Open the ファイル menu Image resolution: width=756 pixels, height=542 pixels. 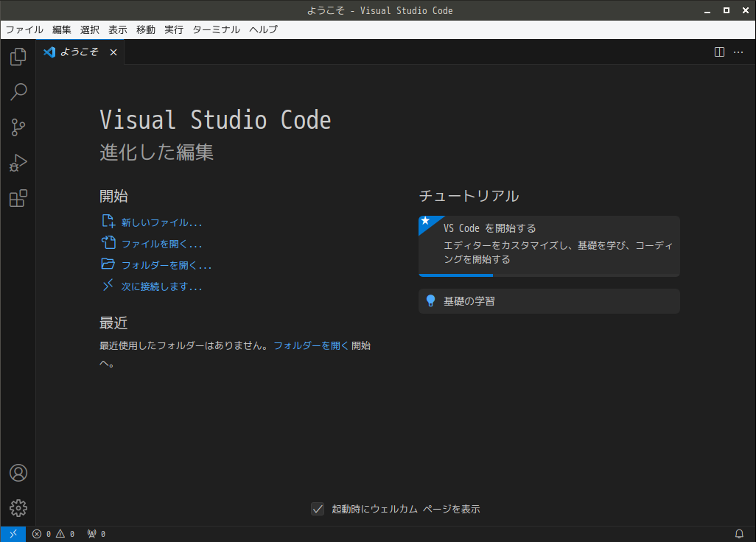(x=24, y=30)
